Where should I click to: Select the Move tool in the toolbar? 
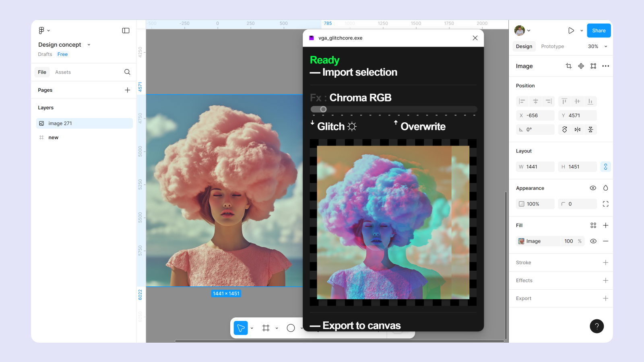click(x=241, y=328)
